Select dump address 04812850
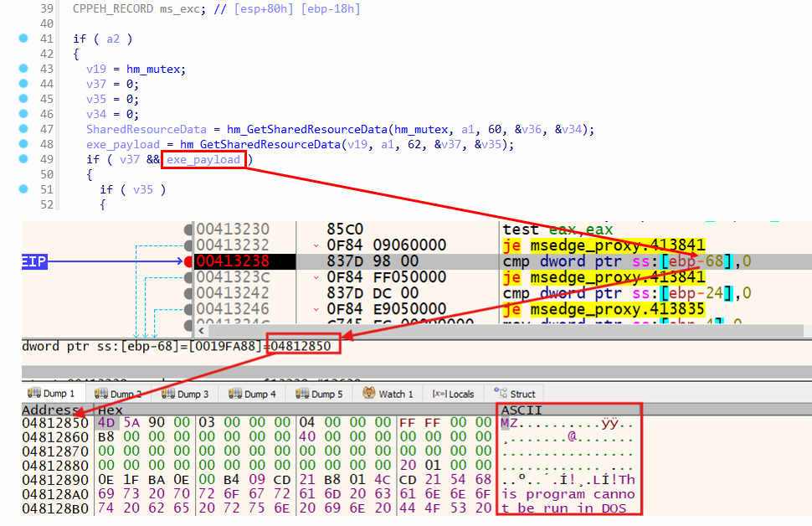 pos(55,423)
